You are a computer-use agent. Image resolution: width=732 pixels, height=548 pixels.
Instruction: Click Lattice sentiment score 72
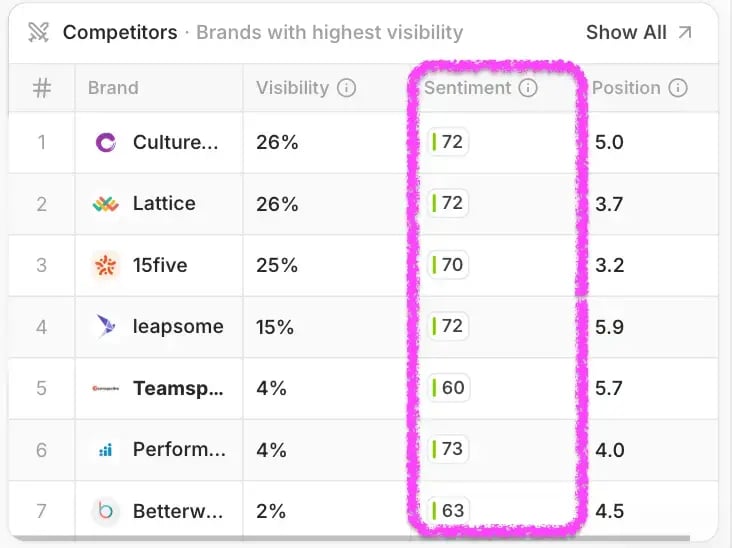[x=449, y=204]
